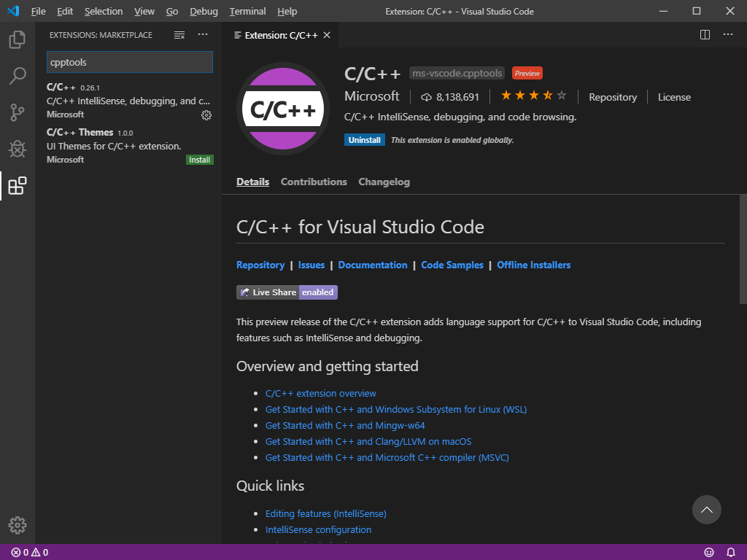Open Editing features (IntelliSense) link

tap(326, 514)
